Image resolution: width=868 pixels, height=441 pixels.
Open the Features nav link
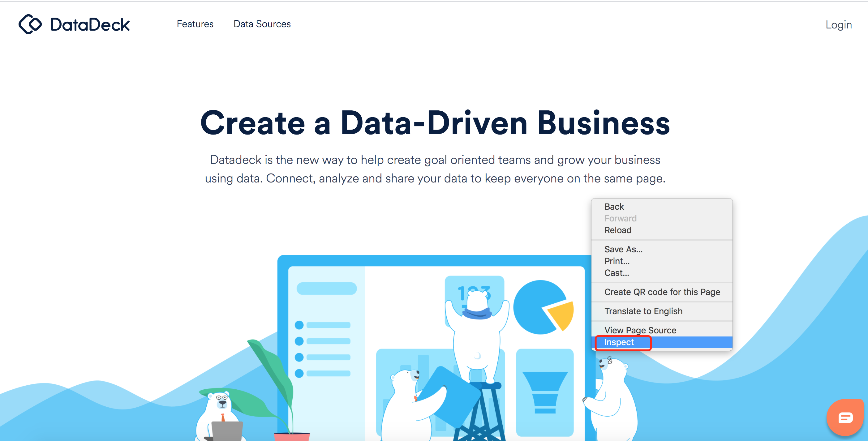[195, 24]
